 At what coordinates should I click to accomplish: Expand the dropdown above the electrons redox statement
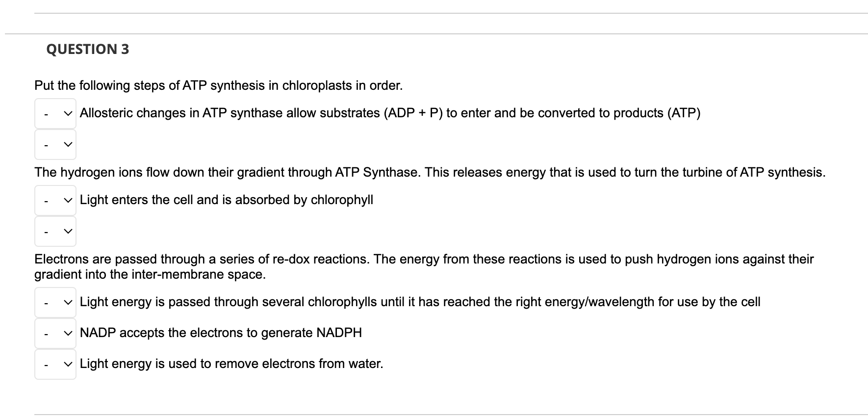(x=55, y=231)
